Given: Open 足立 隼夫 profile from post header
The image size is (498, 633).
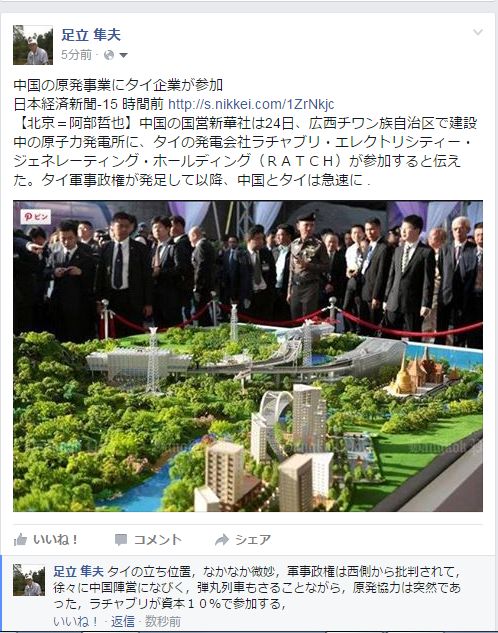Looking at the screenshot, I should (91, 35).
